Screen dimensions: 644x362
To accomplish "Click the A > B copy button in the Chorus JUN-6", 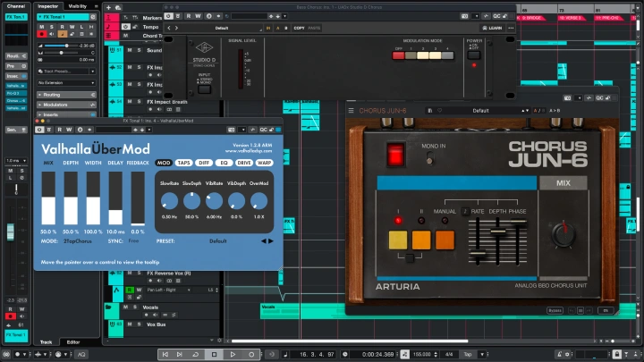I will click(555, 111).
